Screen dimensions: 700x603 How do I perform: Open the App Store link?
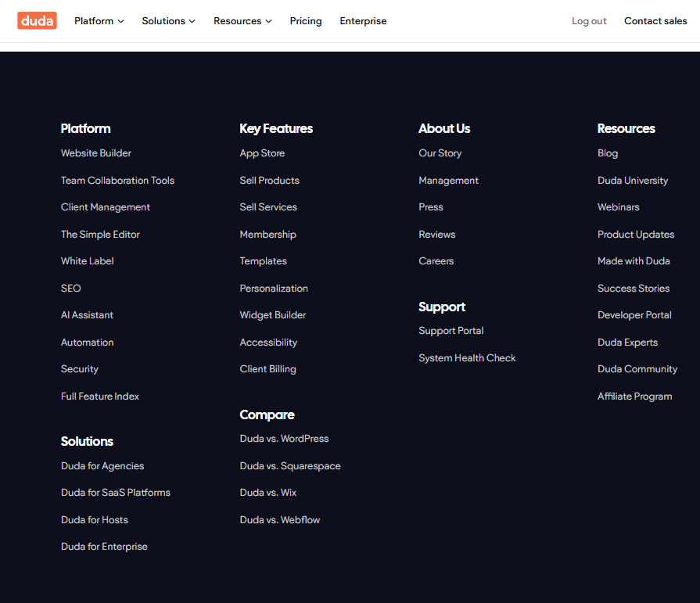click(262, 153)
